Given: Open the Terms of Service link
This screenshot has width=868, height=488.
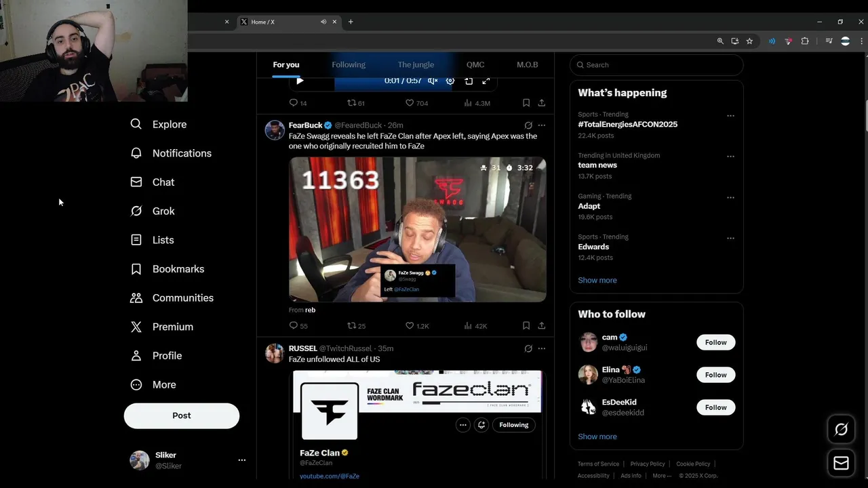Looking at the screenshot, I should click(x=598, y=464).
